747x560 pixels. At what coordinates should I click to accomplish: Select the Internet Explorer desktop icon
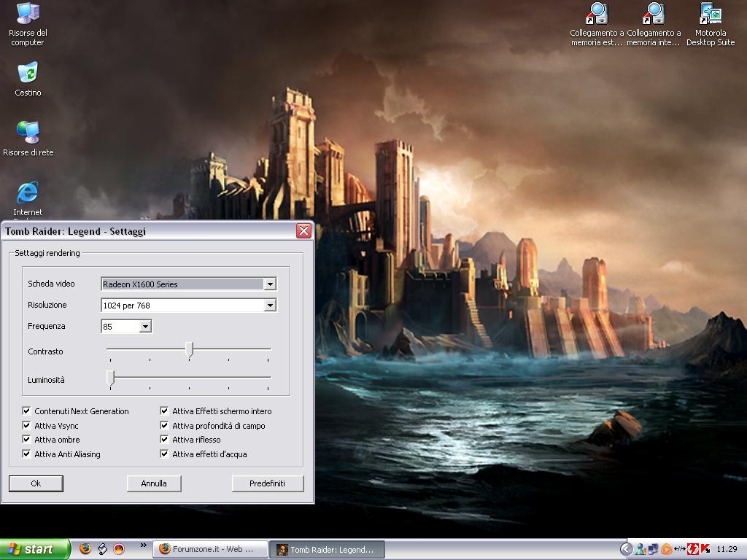(28, 199)
